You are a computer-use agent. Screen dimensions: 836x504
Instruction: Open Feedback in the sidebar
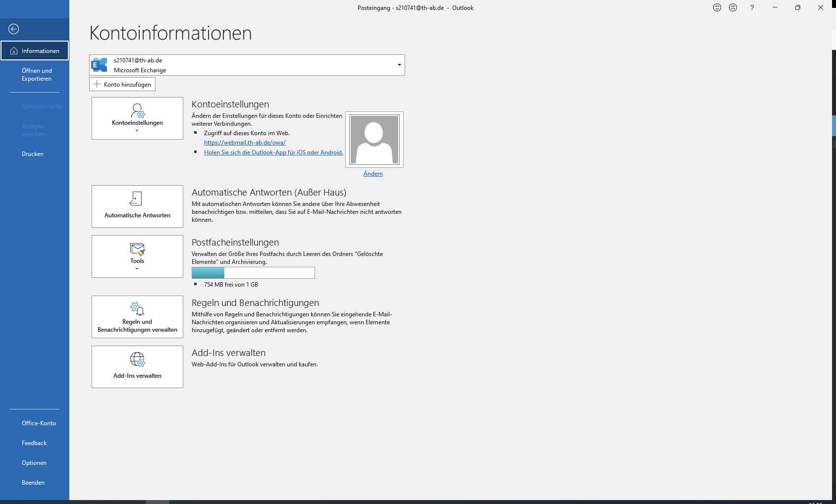point(34,443)
